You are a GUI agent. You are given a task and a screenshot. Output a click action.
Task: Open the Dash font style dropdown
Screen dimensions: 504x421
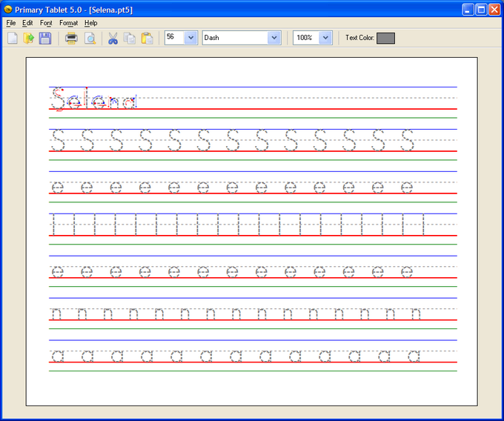(x=274, y=38)
